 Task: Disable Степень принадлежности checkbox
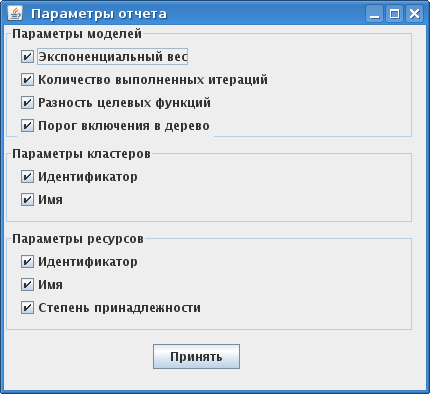coord(27,308)
